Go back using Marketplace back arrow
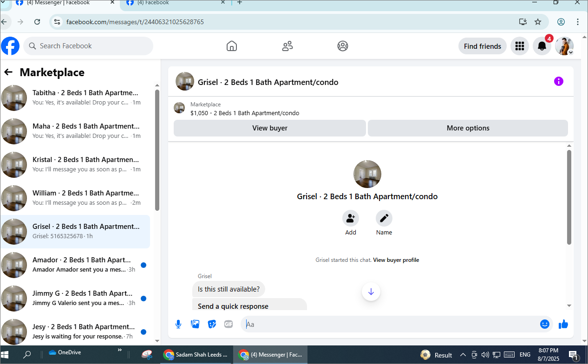Image resolution: width=588 pixels, height=364 pixels. coord(8,72)
